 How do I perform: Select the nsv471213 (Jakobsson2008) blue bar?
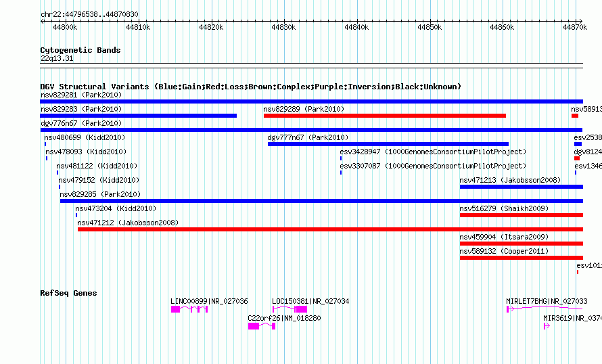pos(522,187)
